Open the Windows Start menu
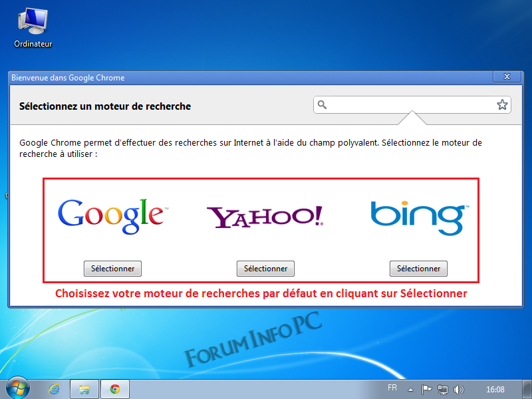The image size is (532, 399). 18,388
